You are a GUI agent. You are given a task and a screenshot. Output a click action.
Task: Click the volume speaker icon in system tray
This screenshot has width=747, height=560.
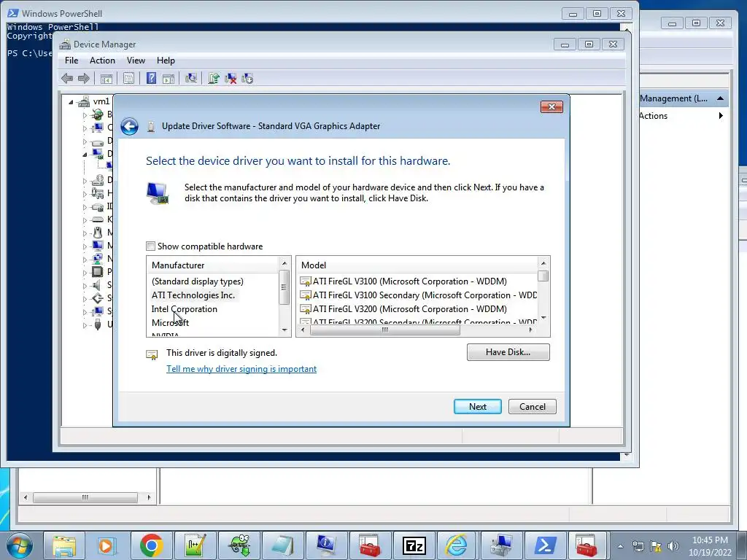point(673,546)
